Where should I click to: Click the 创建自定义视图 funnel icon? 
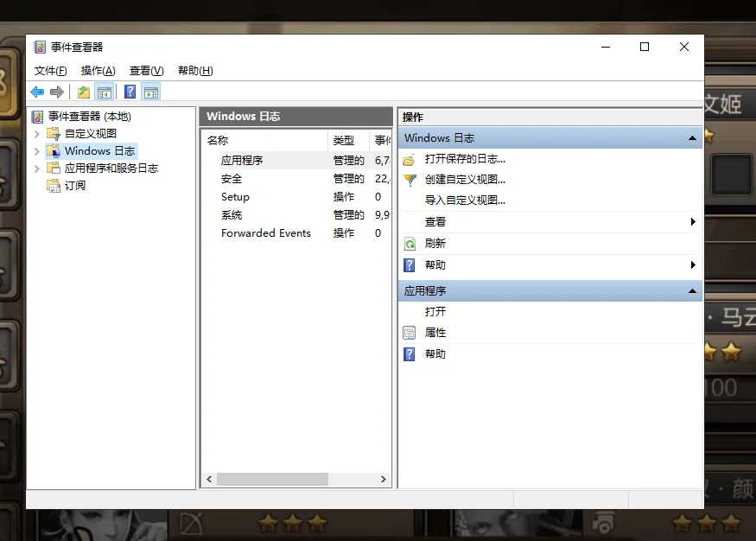(410, 181)
